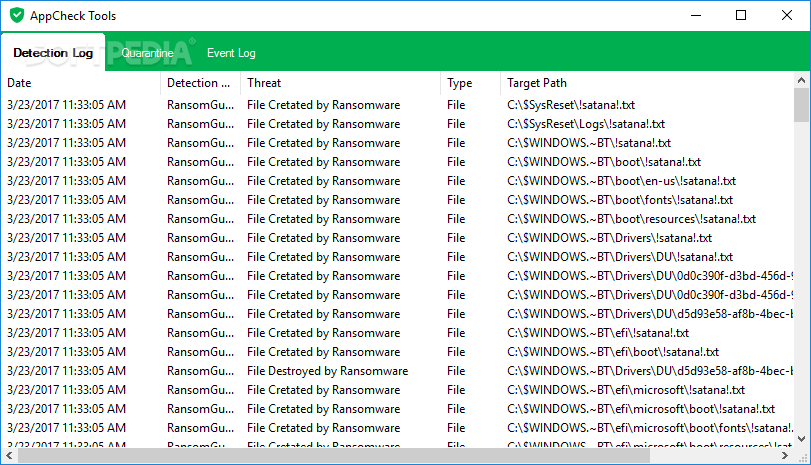The height and width of the screenshot is (465, 811).
Task: Select the boot\en-us\!satana!.txt path entry
Action: pyautogui.click(x=621, y=181)
